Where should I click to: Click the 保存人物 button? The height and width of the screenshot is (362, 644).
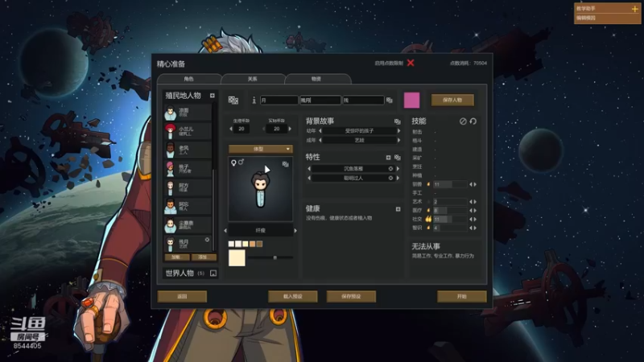click(452, 100)
